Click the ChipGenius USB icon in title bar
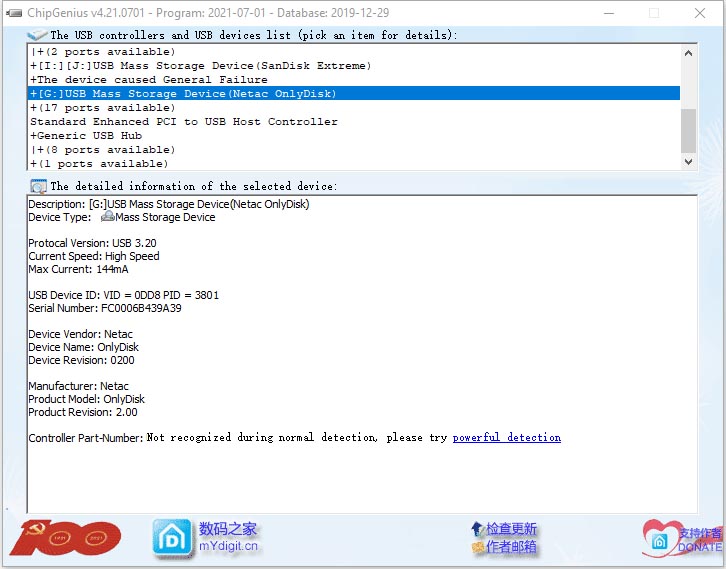 (x=14, y=13)
